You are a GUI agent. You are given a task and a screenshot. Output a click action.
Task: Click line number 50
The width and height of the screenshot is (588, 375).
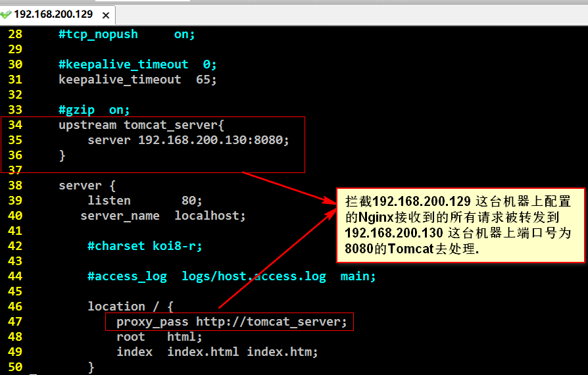tap(15, 367)
